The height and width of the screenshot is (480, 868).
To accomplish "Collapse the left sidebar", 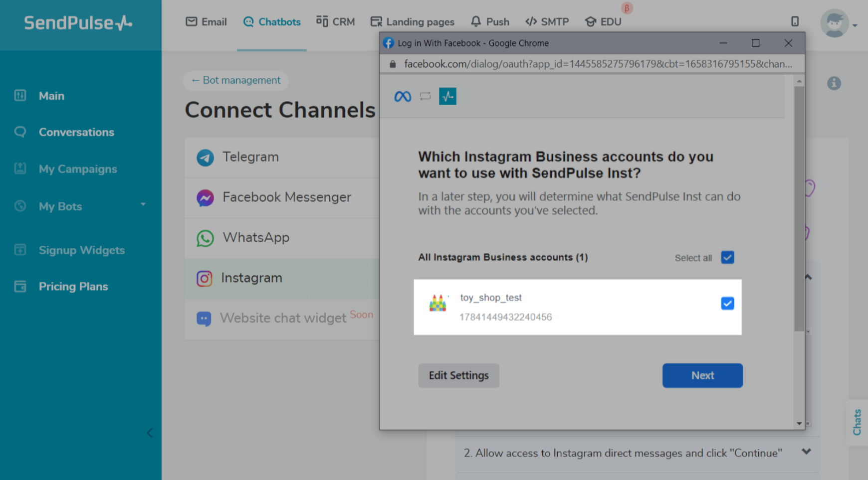I will click(149, 433).
